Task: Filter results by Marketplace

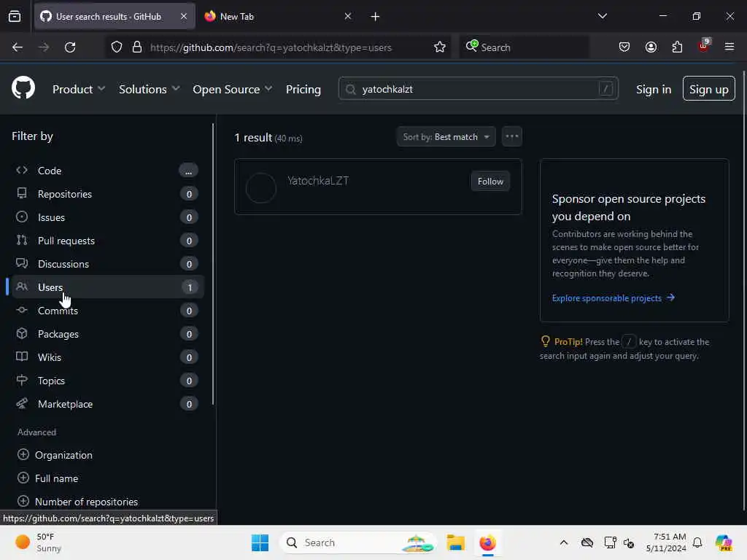Action: point(108,404)
